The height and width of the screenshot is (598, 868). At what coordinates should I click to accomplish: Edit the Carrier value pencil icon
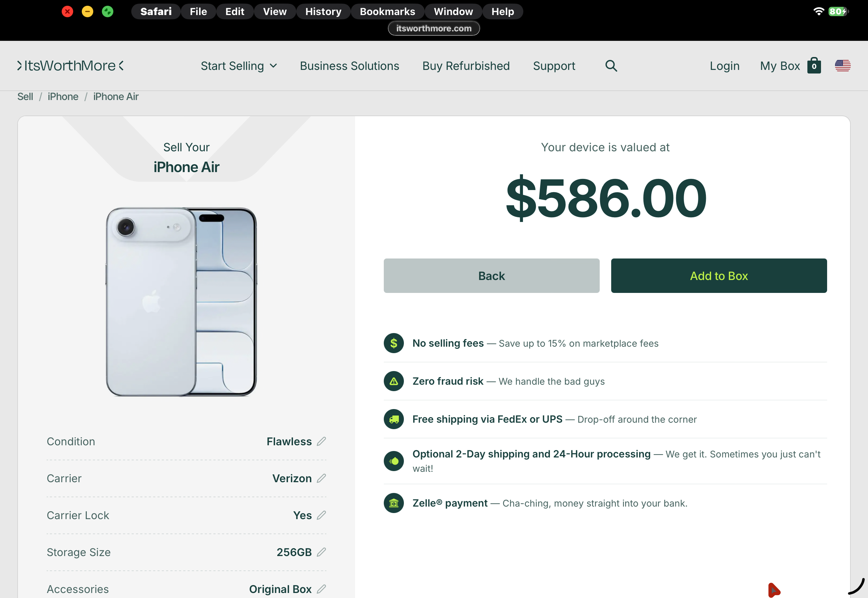321,479
